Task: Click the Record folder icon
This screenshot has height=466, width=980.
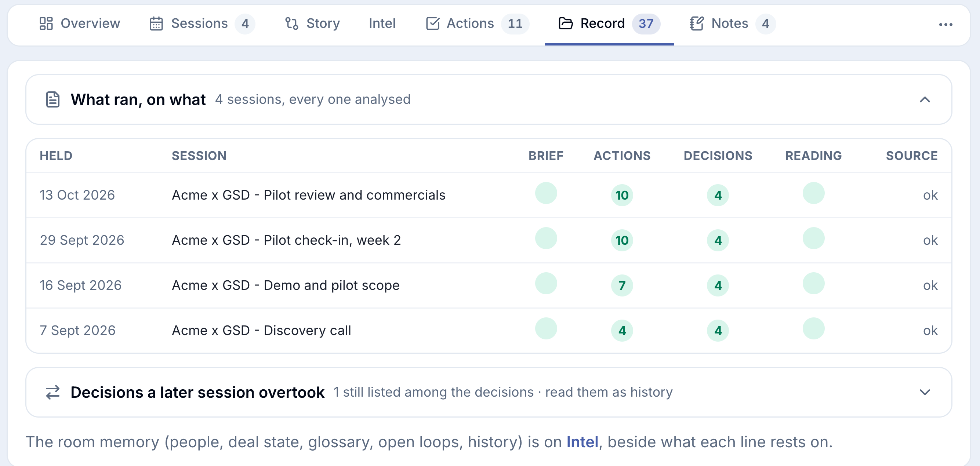Action: (566, 23)
